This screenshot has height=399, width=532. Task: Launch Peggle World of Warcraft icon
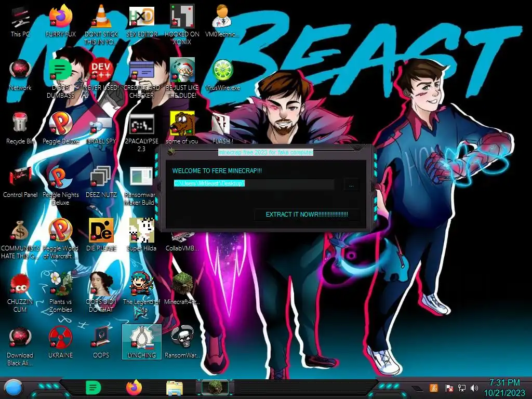click(61, 240)
